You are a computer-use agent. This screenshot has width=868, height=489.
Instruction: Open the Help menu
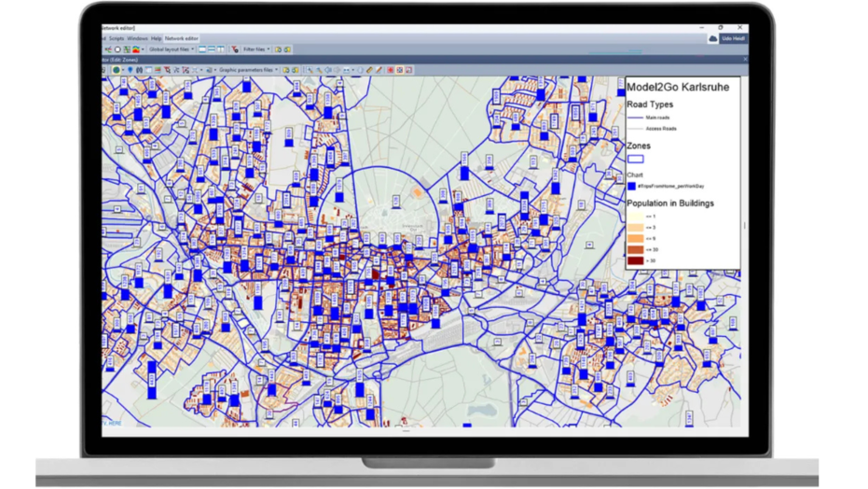coord(157,39)
